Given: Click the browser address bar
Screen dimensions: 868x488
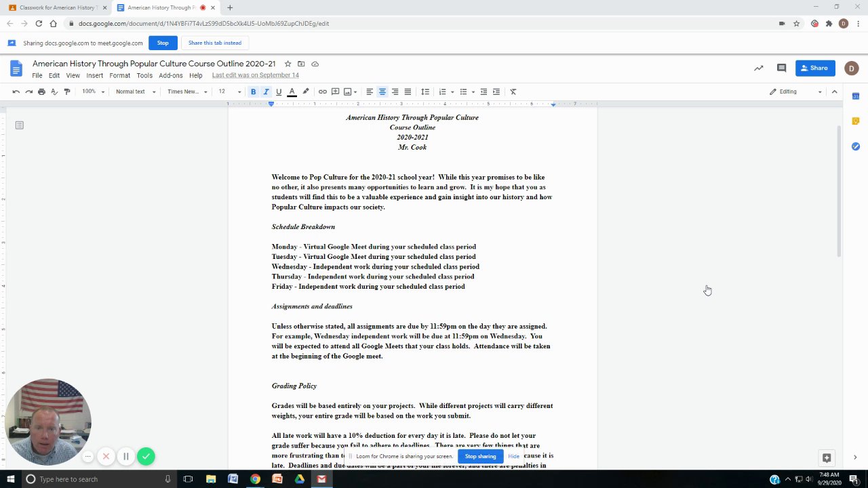Looking at the screenshot, I should click(x=420, y=23).
